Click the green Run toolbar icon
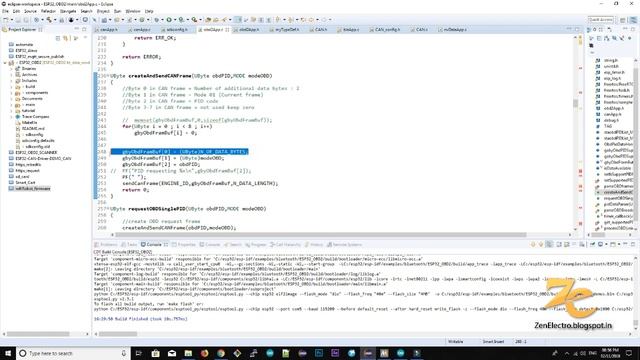640x360 pixels. pyautogui.click(x=169, y=20)
